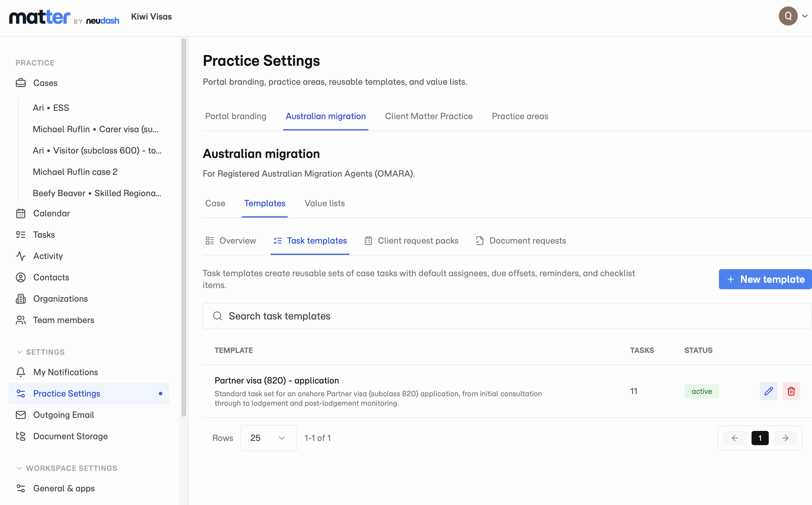Open the Document requests tab label
This screenshot has width=812, height=505.
click(x=528, y=241)
